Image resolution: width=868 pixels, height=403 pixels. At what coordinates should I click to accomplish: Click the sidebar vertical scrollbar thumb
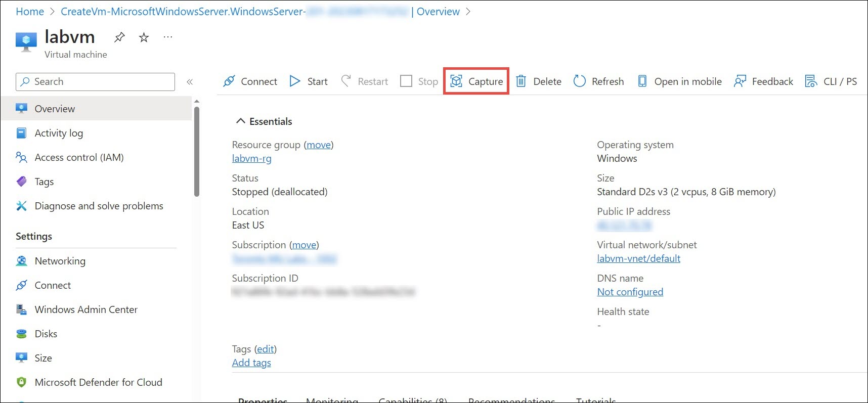[x=197, y=151]
